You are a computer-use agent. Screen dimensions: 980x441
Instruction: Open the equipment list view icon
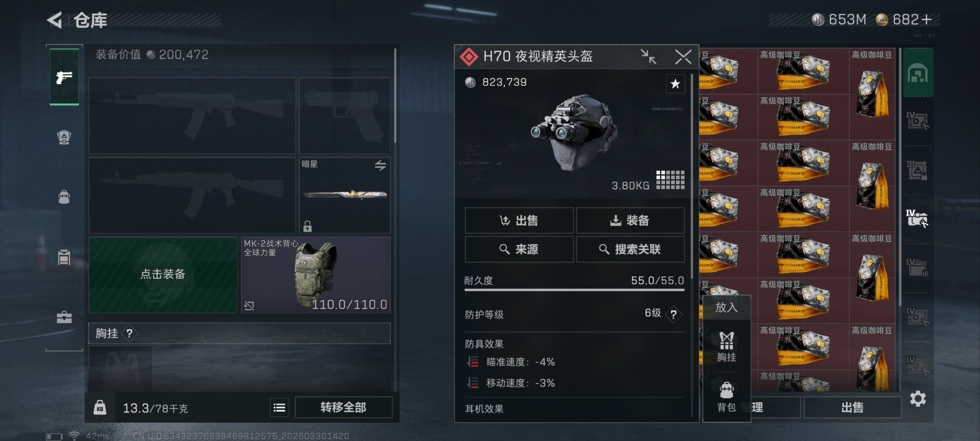pos(279,408)
